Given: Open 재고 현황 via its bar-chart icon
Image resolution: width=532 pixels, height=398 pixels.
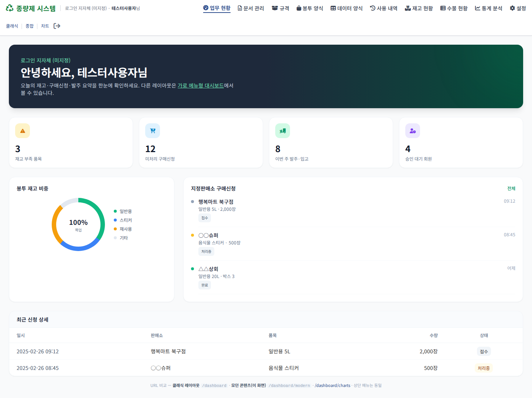Looking at the screenshot, I should click(x=408, y=8).
